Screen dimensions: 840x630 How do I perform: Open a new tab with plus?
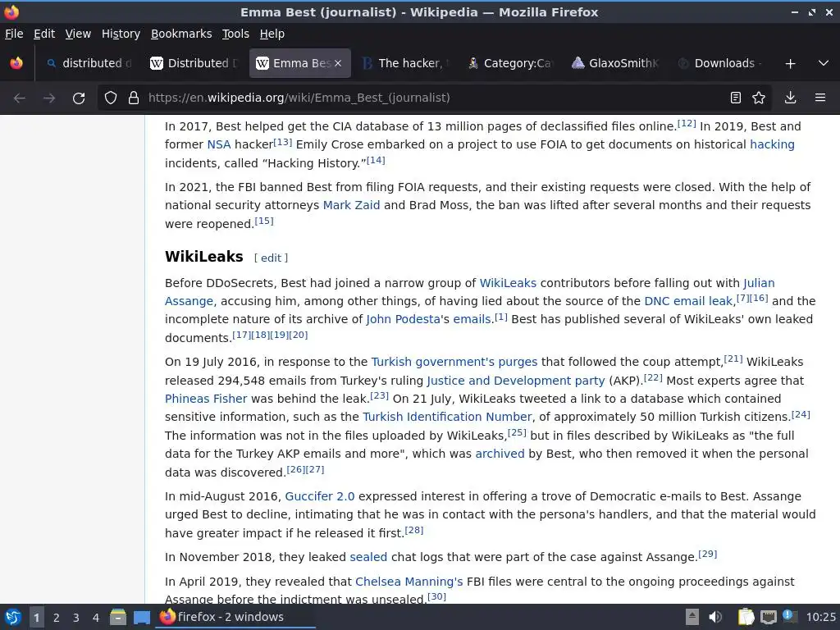(790, 64)
